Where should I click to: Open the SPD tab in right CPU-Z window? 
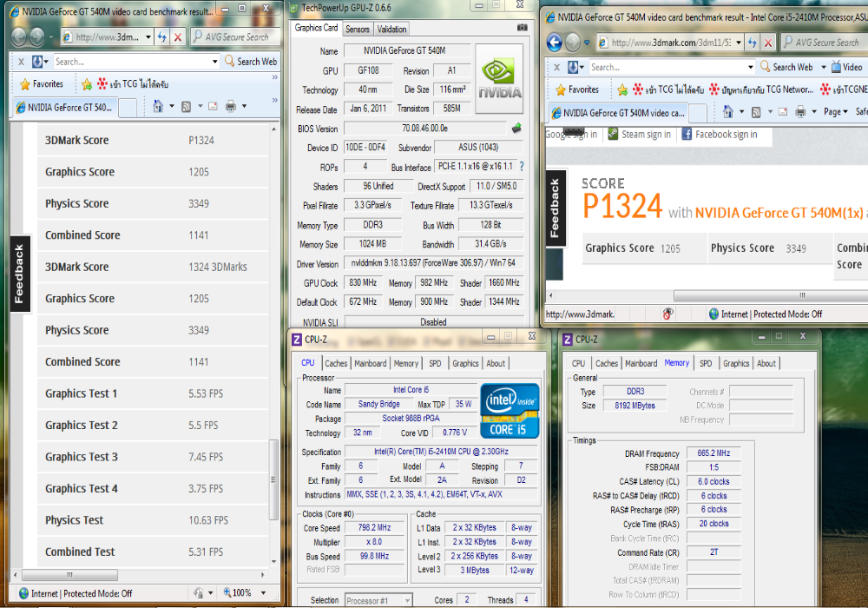click(705, 363)
